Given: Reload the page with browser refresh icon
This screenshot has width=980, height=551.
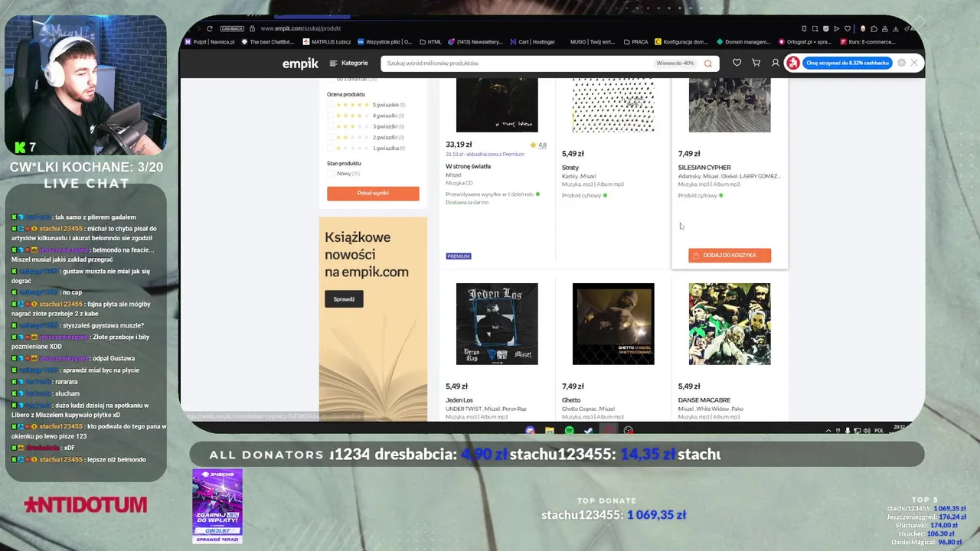Looking at the screenshot, I should [209, 28].
